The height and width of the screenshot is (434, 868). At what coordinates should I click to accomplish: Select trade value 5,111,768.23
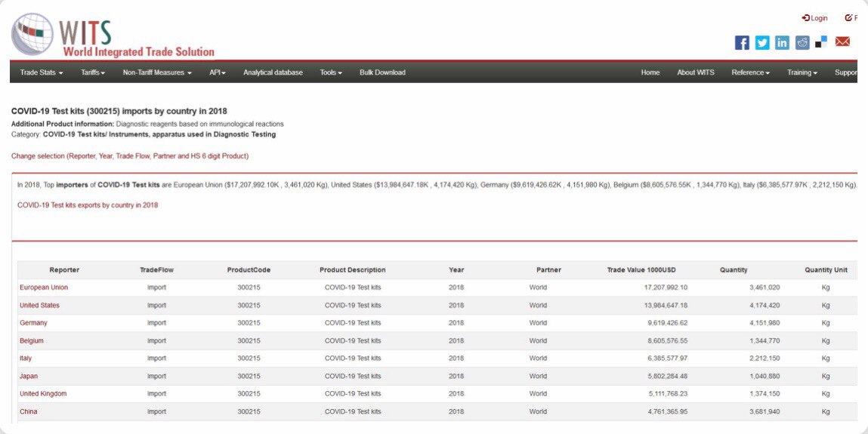(668, 394)
